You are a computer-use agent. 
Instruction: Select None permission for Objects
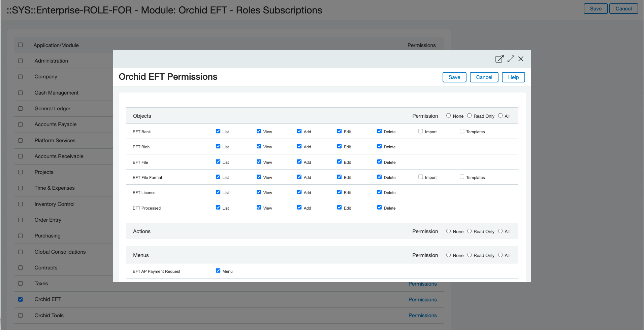click(448, 116)
